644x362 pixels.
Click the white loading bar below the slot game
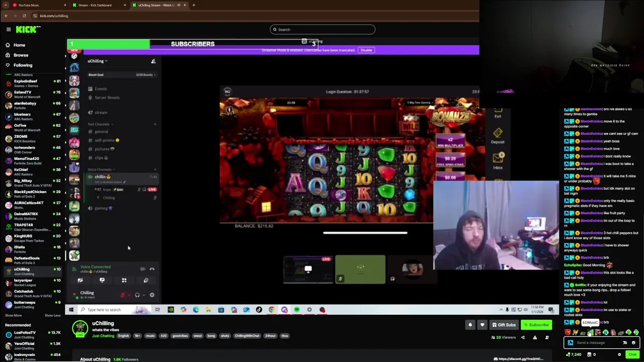click(x=365, y=233)
